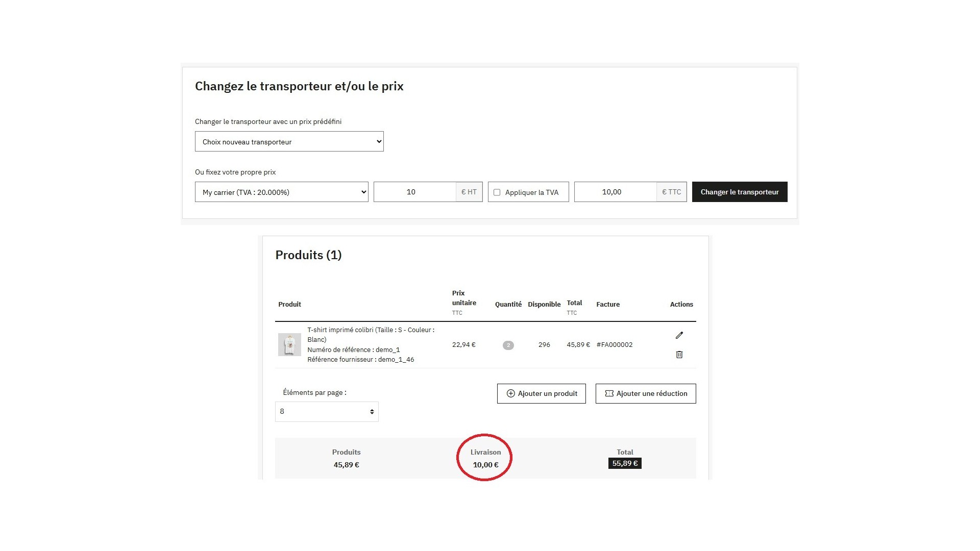Click Ajouter un produit button

tap(541, 394)
